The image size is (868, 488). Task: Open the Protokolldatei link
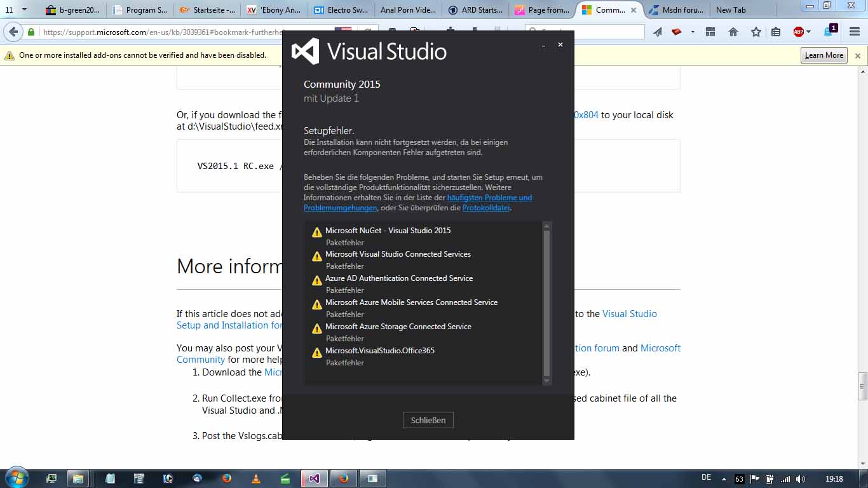pyautogui.click(x=485, y=208)
